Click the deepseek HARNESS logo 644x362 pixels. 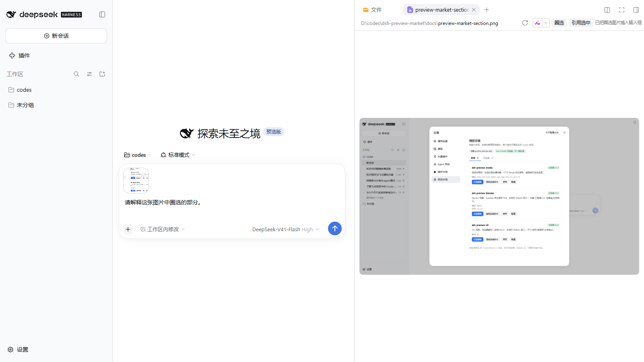(44, 14)
